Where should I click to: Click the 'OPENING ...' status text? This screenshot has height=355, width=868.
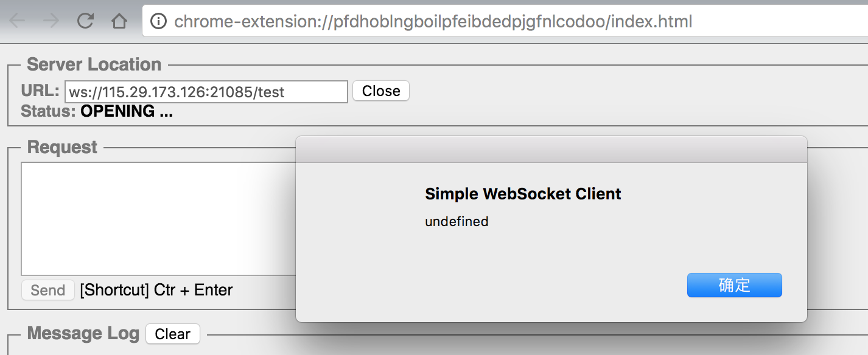click(x=127, y=111)
